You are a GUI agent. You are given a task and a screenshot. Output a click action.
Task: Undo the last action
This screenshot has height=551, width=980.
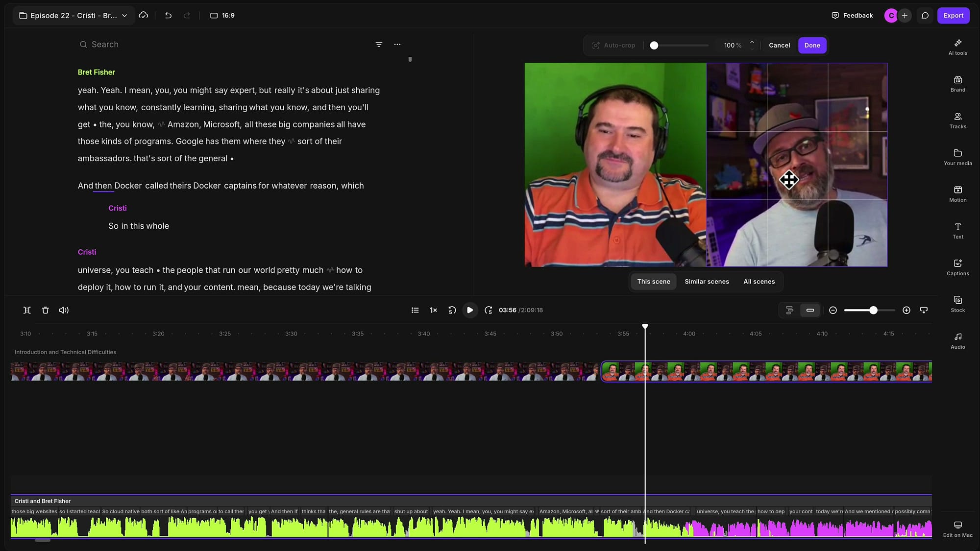tap(168, 16)
